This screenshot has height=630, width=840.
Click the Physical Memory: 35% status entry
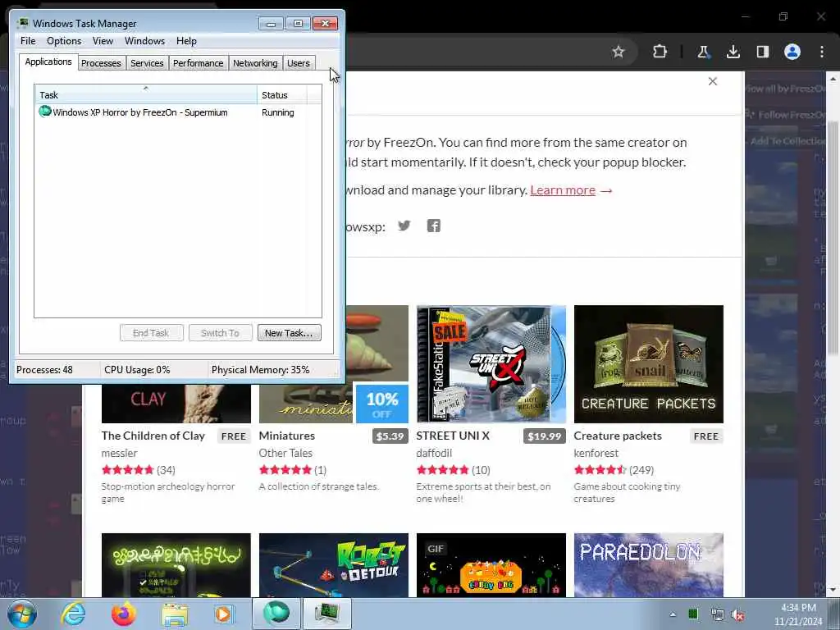pos(260,370)
